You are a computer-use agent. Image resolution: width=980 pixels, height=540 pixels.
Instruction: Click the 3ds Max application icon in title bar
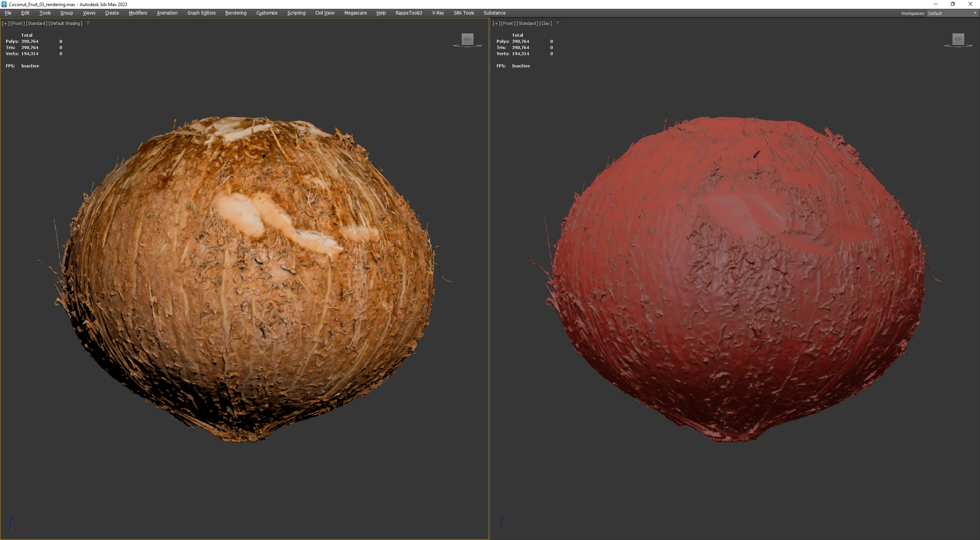(x=4, y=4)
